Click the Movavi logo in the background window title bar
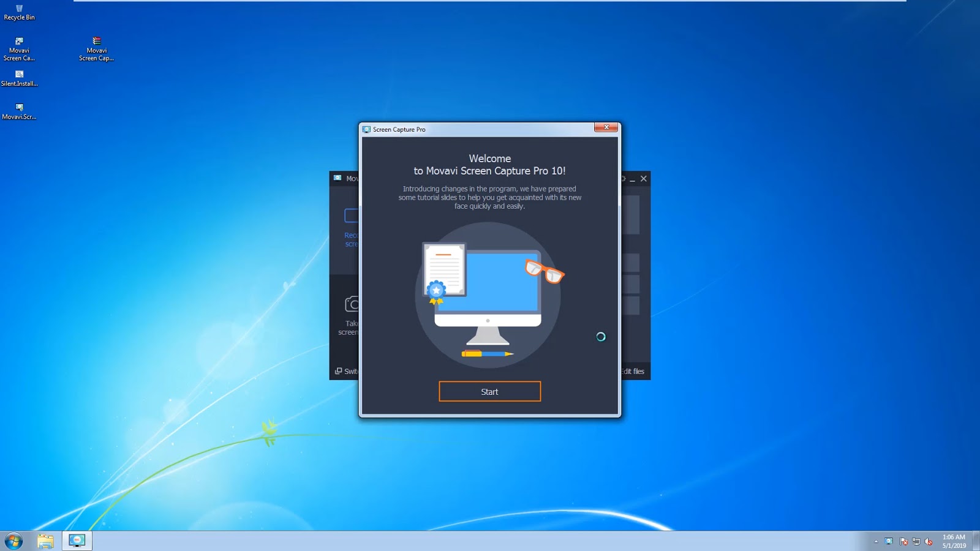The width and height of the screenshot is (980, 551). click(337, 178)
